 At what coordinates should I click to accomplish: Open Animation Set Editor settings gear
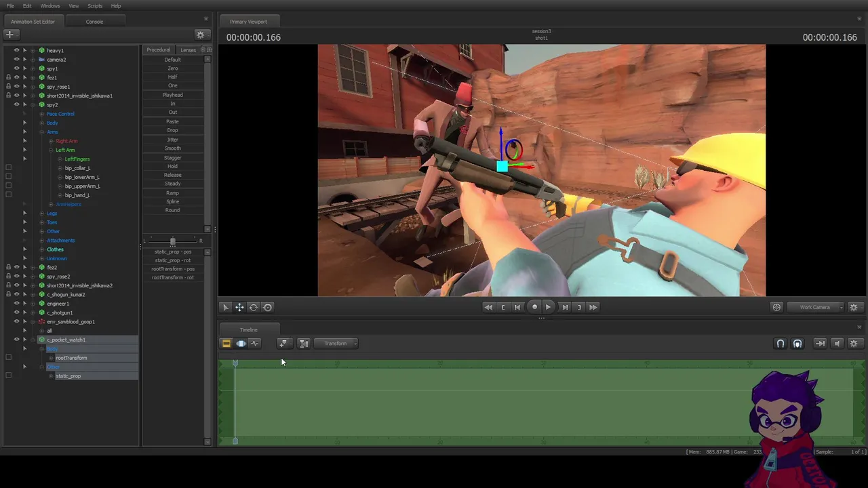click(200, 35)
